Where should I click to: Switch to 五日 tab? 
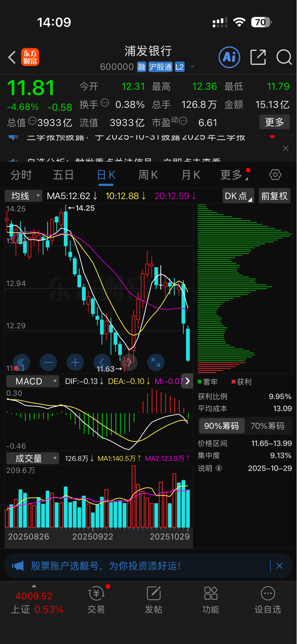[63, 175]
